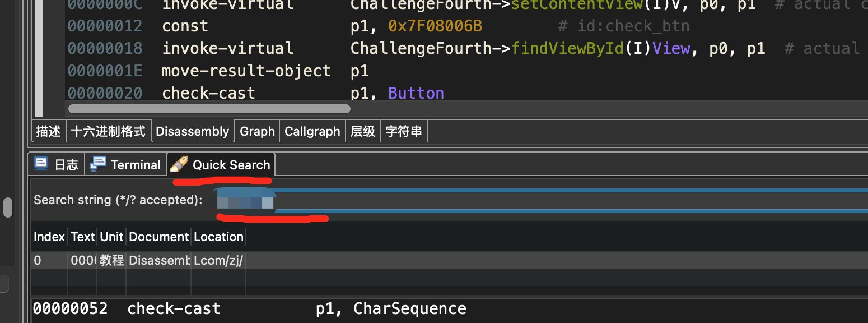Sort results by the Index column

[49, 237]
